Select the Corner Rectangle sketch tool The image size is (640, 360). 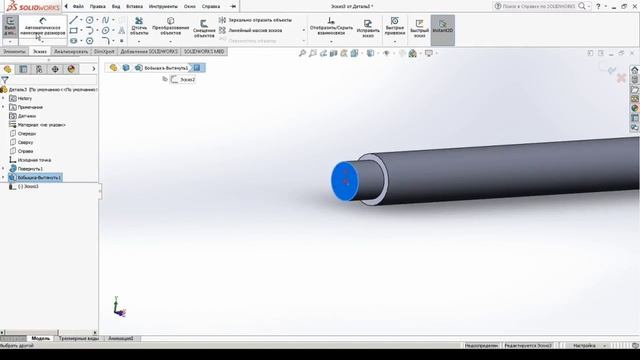73,31
